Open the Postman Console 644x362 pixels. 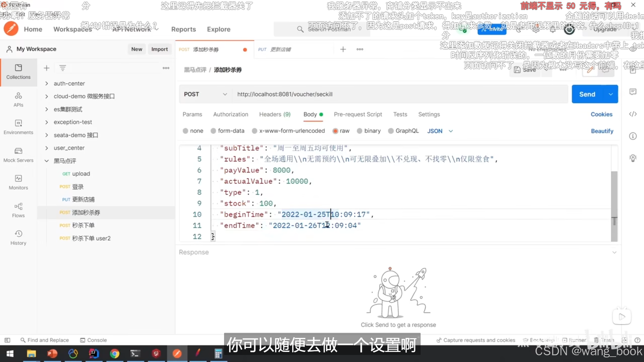click(x=93, y=340)
